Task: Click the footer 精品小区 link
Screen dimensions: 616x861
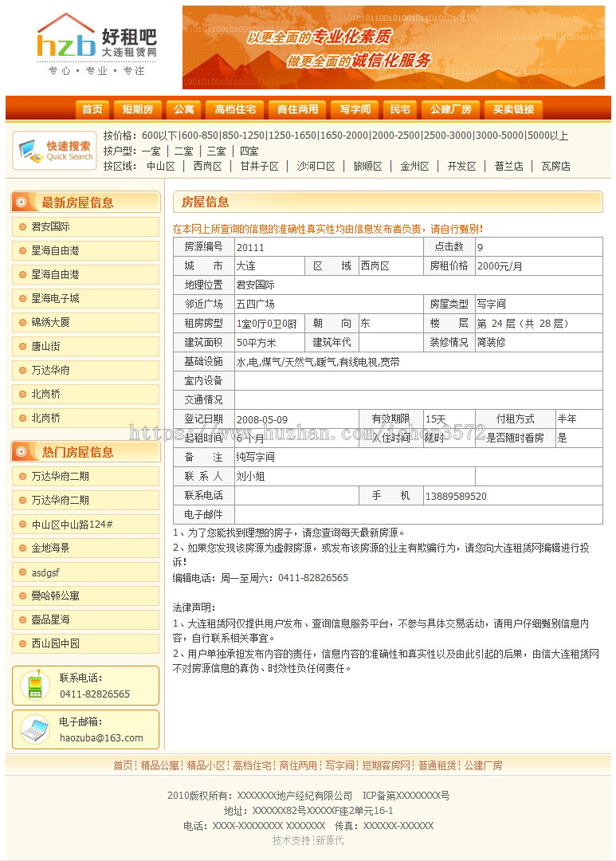Action: (206, 765)
